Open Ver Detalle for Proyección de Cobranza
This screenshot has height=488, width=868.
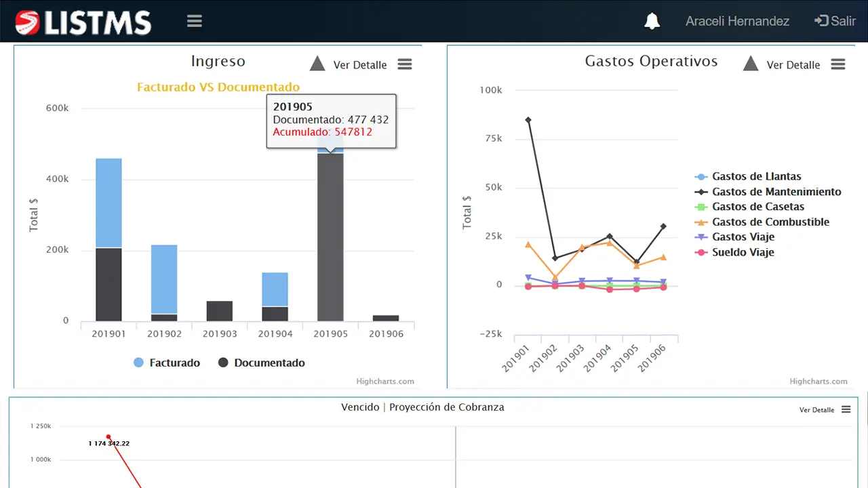coord(816,410)
